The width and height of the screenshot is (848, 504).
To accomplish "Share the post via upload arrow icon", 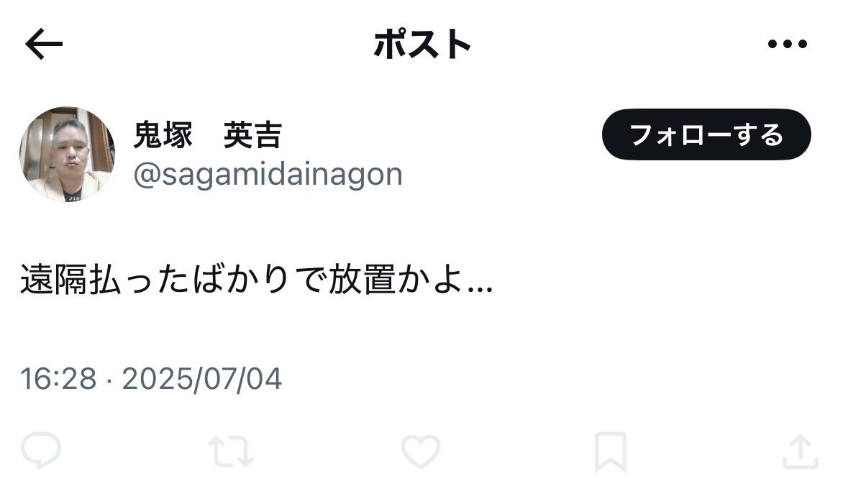I will pyautogui.click(x=801, y=451).
